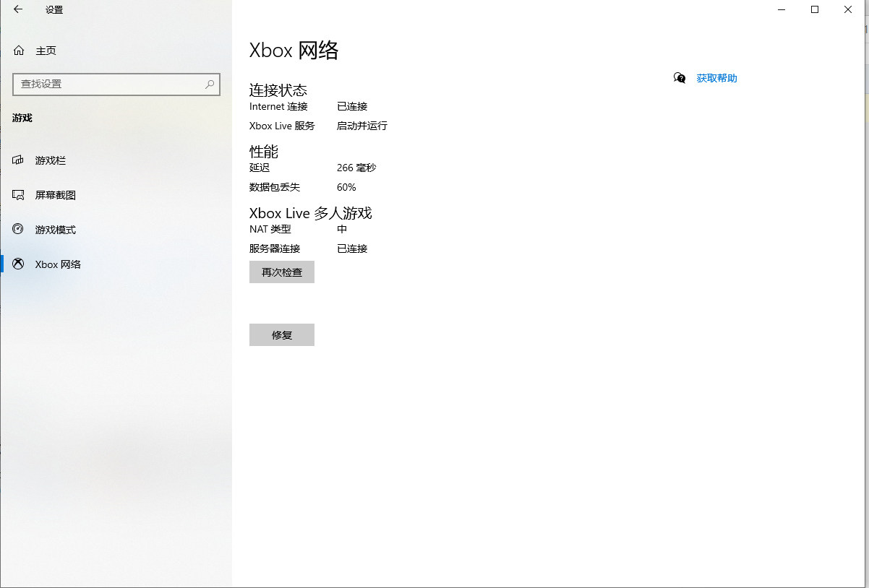Click the 连接状态 section heading

(x=278, y=90)
